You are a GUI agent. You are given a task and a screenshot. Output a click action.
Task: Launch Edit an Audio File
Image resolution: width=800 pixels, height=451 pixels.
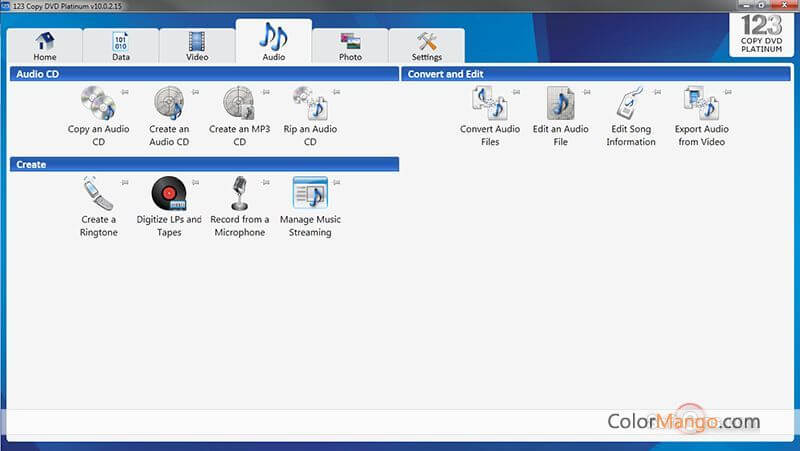click(x=560, y=103)
